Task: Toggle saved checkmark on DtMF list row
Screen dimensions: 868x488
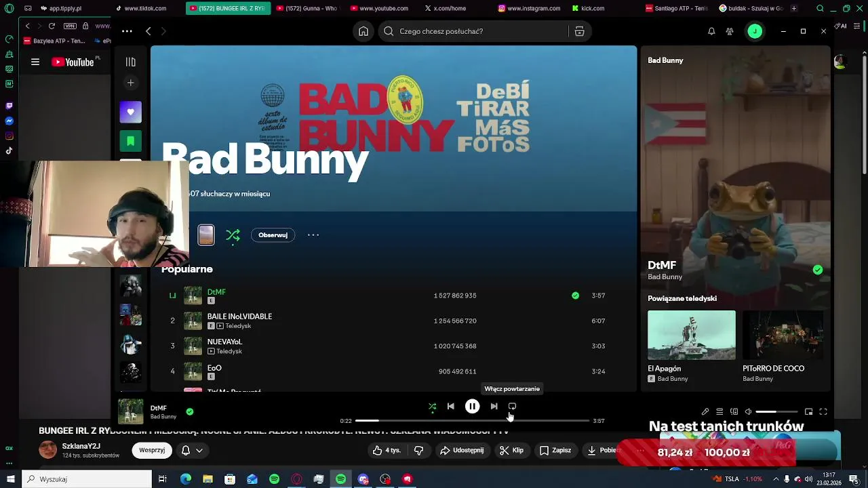Action: (x=575, y=296)
